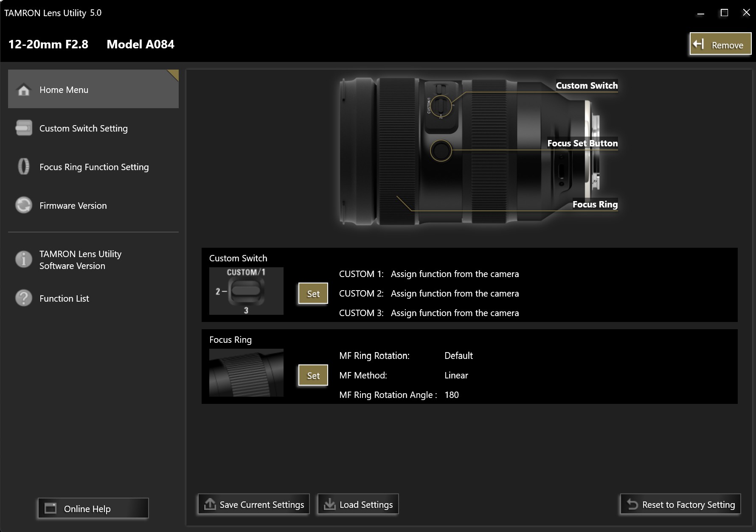Viewport: 756px width, 532px height.
Task: Open Custom Switch Setting in sidebar
Action: pyautogui.click(x=93, y=128)
